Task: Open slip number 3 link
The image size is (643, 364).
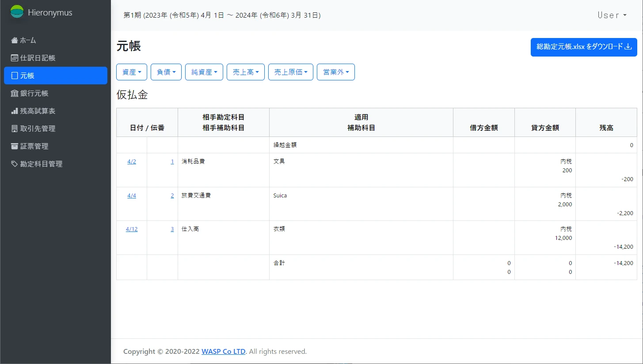Action: [172, 229]
